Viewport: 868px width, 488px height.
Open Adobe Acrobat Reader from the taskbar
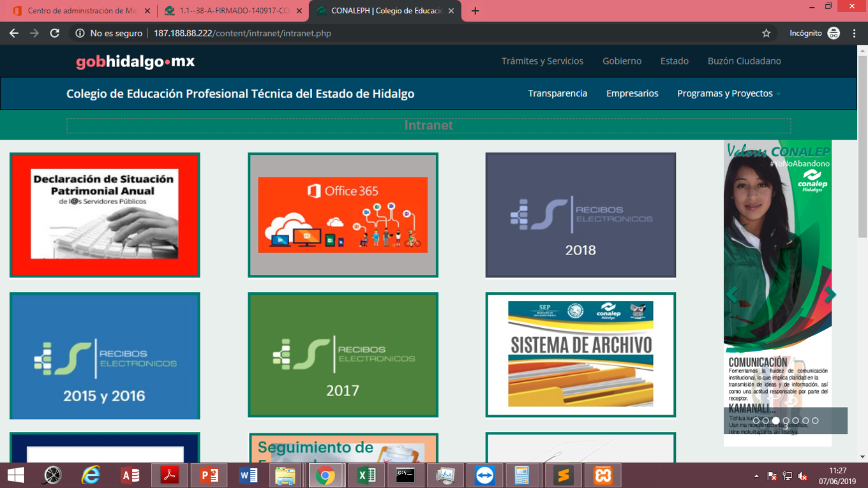point(169,475)
